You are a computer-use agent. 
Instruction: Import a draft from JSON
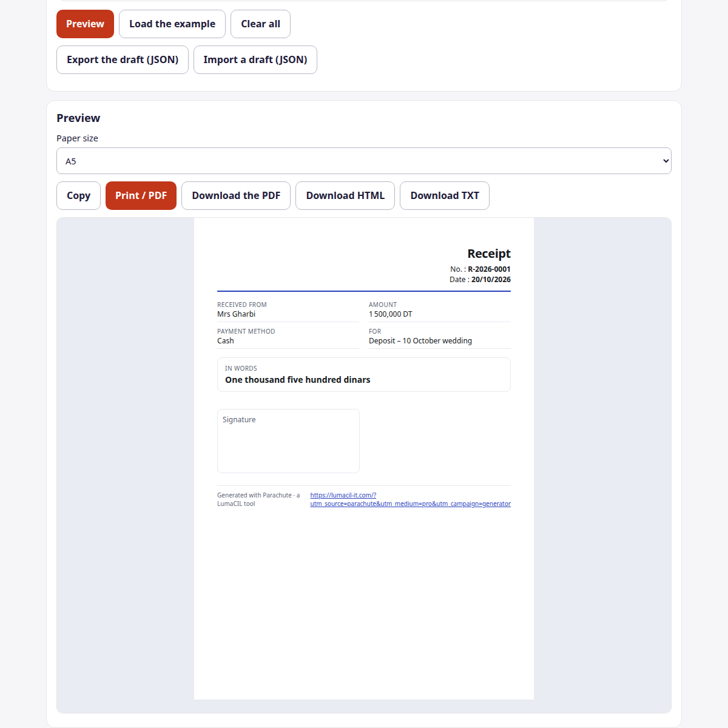pyautogui.click(x=255, y=60)
